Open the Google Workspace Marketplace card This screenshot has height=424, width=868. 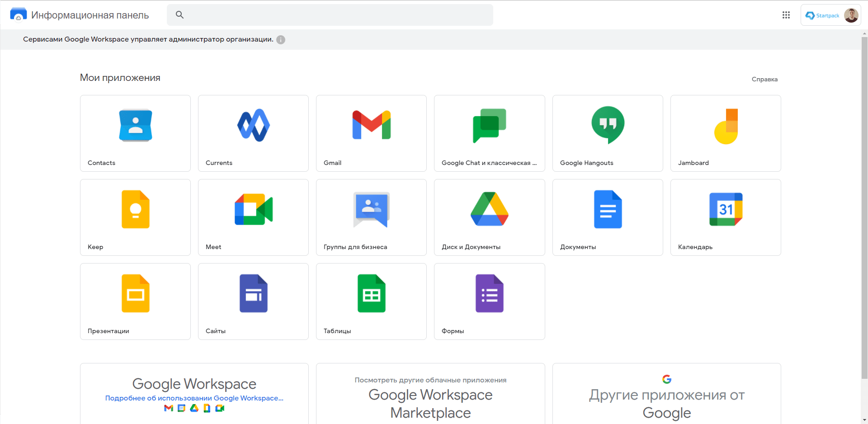(x=430, y=394)
